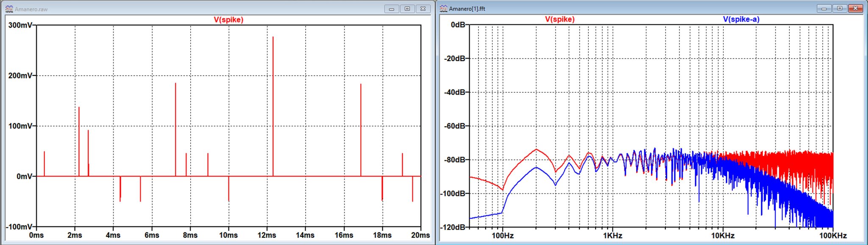This screenshot has height=245, width=868.
Task: Click the 14ms time axis label
Action: [305, 235]
